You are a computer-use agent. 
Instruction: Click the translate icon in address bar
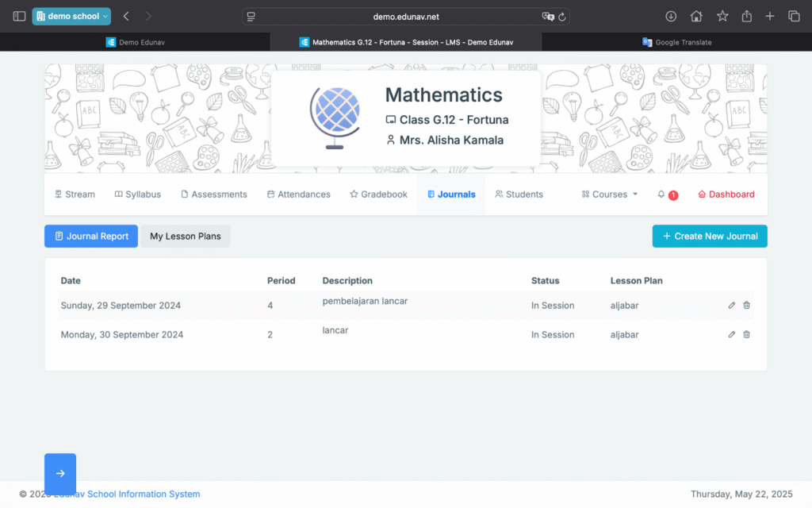point(547,16)
